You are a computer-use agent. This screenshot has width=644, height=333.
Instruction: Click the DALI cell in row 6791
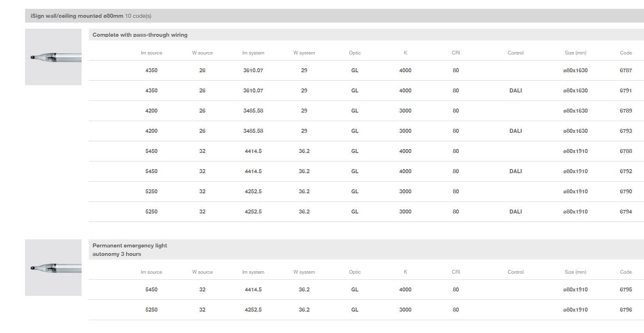(x=515, y=90)
